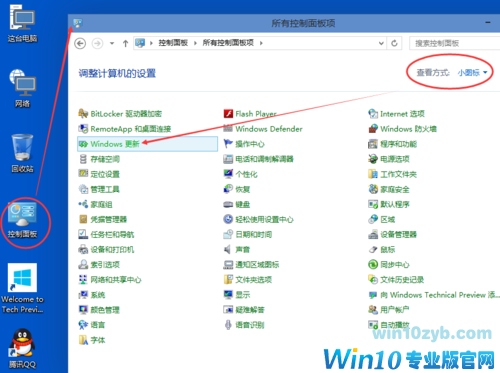Open Internet 选项 icon
This screenshot has width=500, height=373.
coord(373,114)
